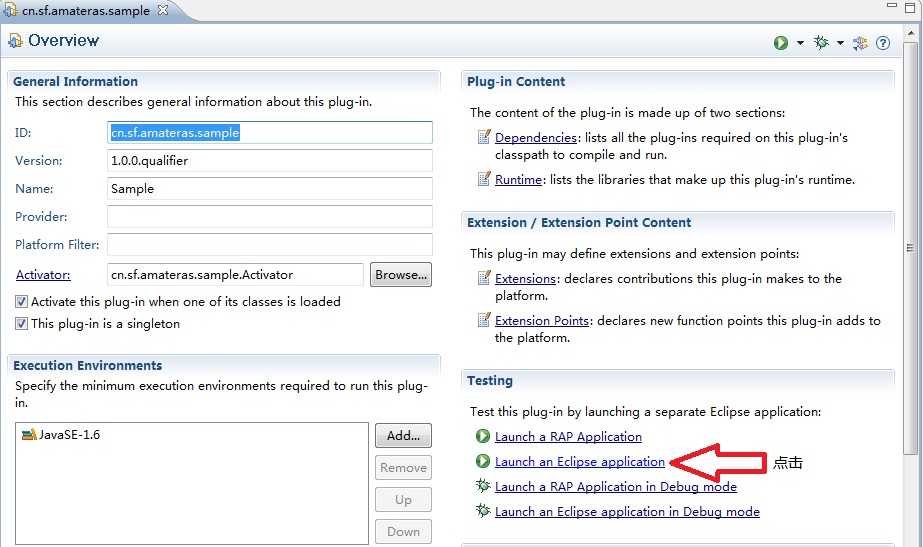
Task: Focus the empty Platform Filter field
Action: (270, 244)
